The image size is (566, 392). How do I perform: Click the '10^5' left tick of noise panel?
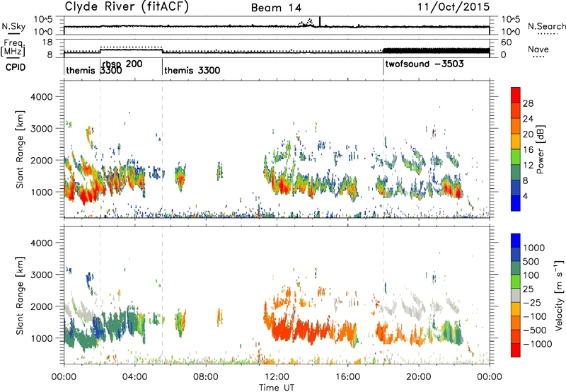click(43, 19)
